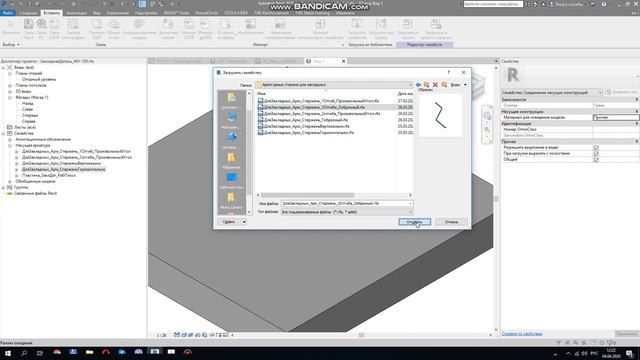Open the Папка folder path dropdown
This screenshot has width=640, height=360.
pos(334,84)
